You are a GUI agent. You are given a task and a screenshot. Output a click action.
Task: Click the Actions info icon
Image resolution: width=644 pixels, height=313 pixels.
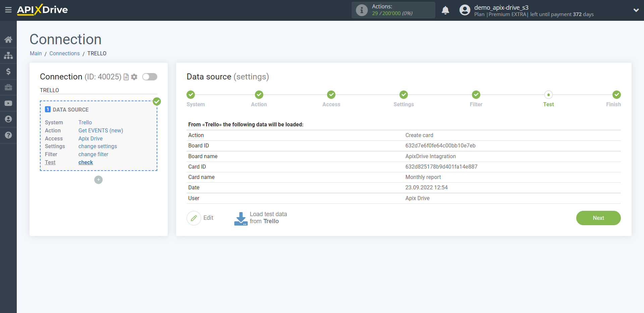(362, 10)
